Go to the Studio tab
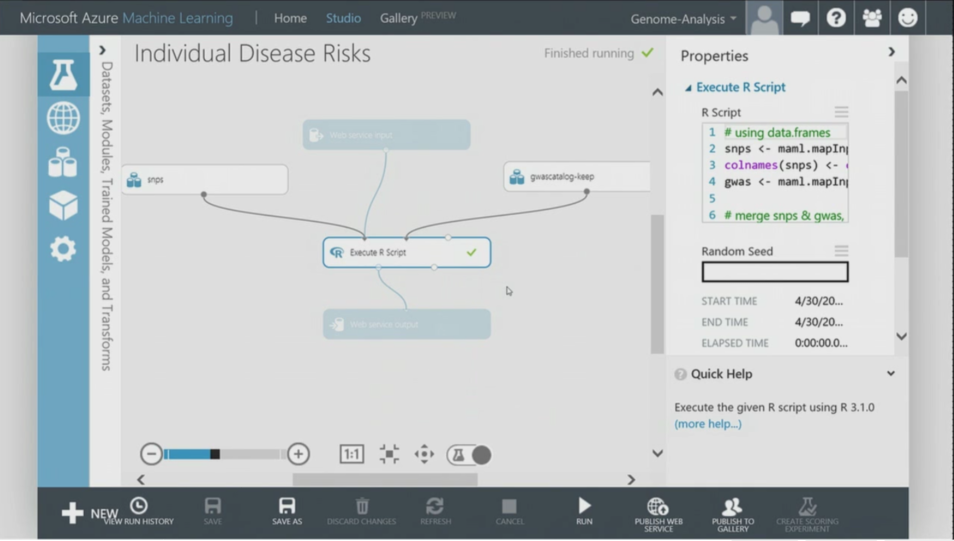The width and height of the screenshot is (954, 541). click(x=343, y=18)
